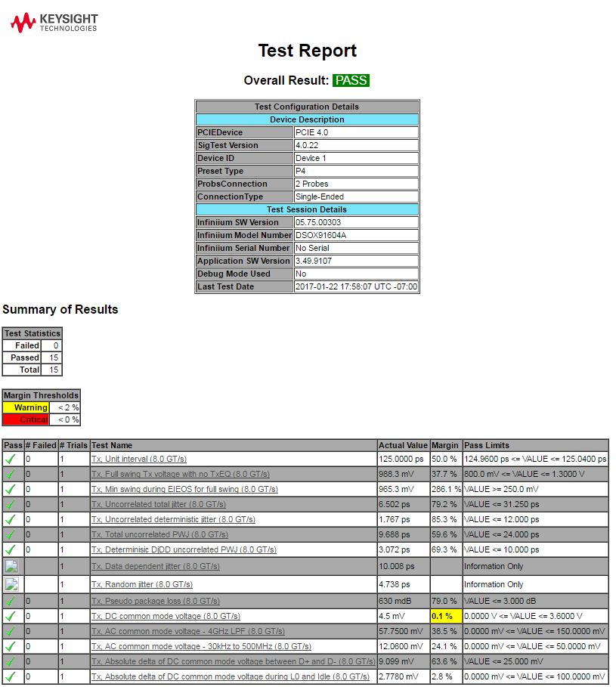
Task: Open Absolute delta DC voltage between D+ and D- link
Action: [x=232, y=661]
